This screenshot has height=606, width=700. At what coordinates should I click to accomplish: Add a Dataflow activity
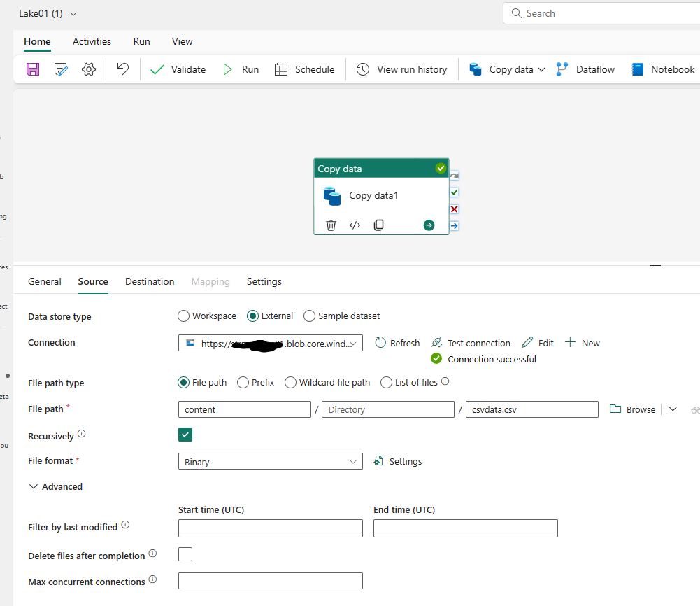tap(585, 69)
